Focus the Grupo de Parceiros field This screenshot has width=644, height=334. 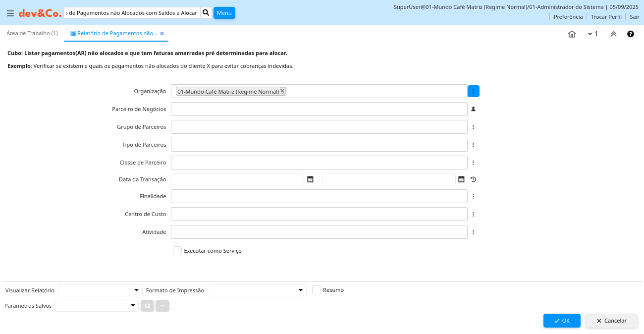click(319, 127)
